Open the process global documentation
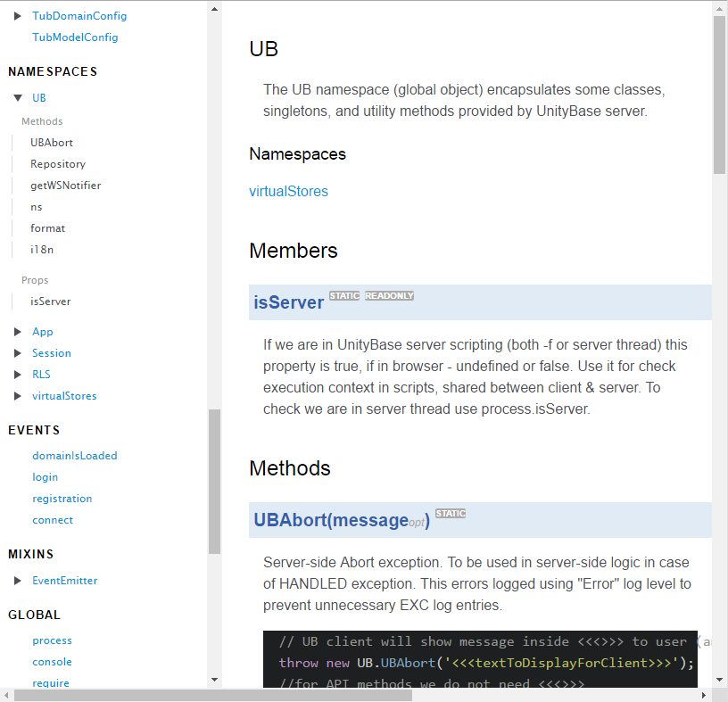Image resolution: width=728 pixels, height=702 pixels. click(x=52, y=640)
